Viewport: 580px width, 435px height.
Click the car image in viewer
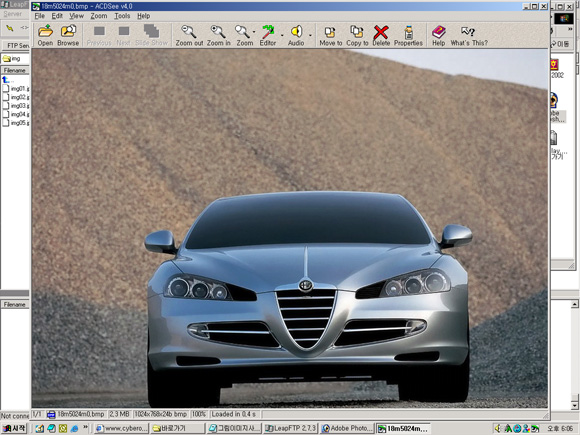tap(289, 229)
